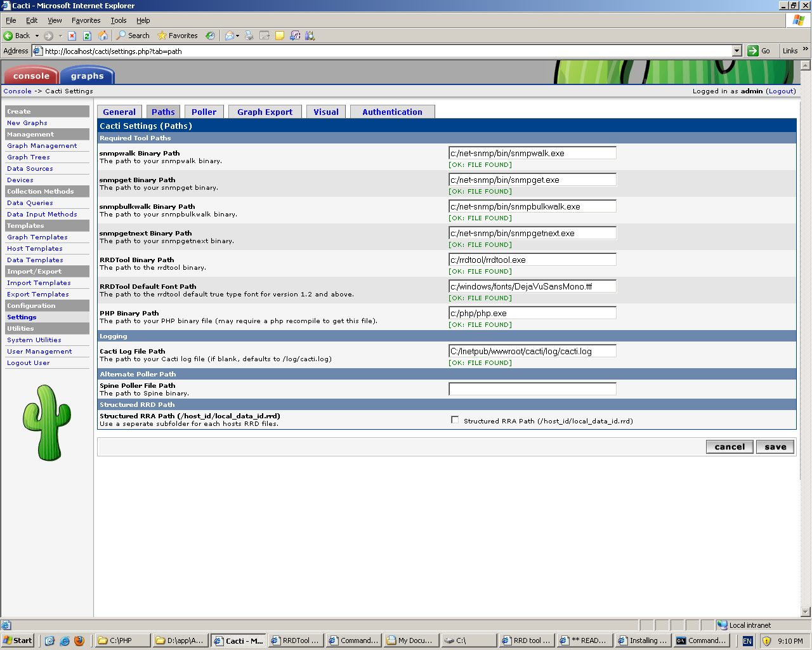Enable Structured RRA Path checkbox
812x650 pixels.
[455, 420]
